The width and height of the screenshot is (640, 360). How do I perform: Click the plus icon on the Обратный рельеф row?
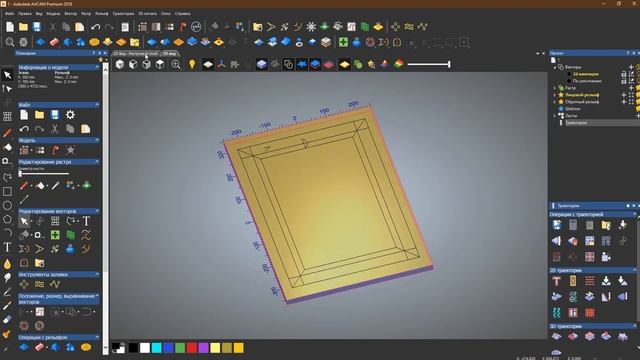624,102
